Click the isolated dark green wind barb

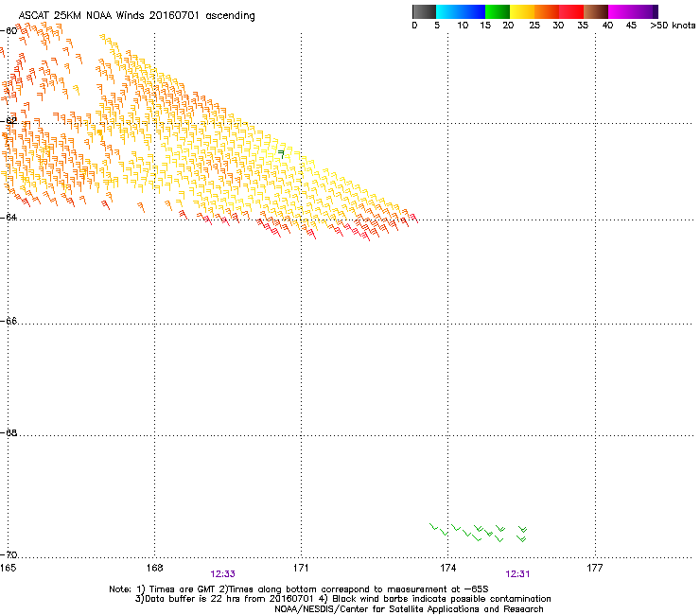click(281, 154)
